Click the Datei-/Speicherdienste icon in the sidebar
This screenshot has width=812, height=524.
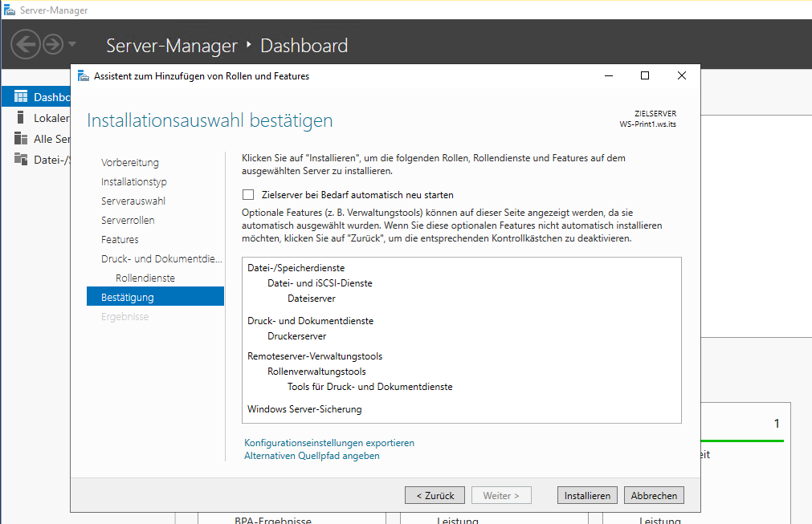pyautogui.click(x=21, y=160)
